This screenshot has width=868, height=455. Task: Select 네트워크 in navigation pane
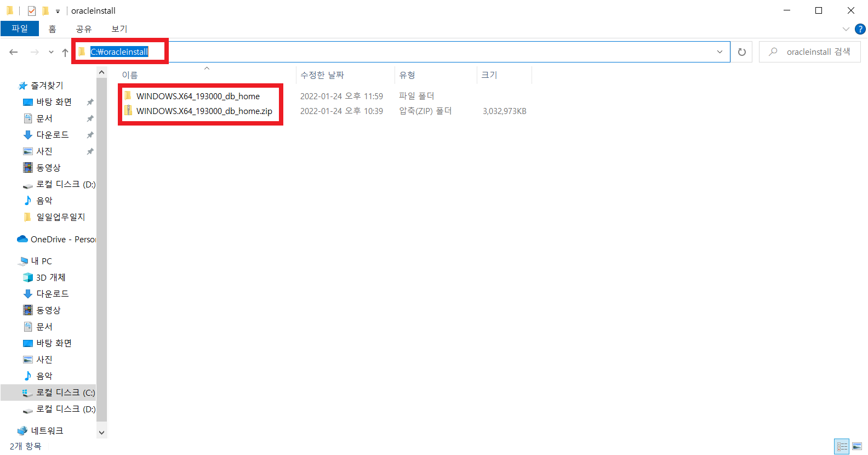[47, 431]
